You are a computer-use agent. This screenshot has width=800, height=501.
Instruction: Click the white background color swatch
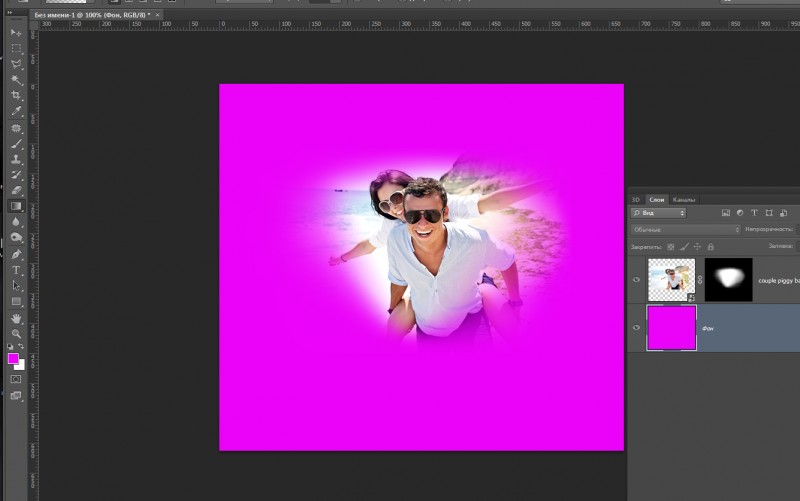click(21, 366)
